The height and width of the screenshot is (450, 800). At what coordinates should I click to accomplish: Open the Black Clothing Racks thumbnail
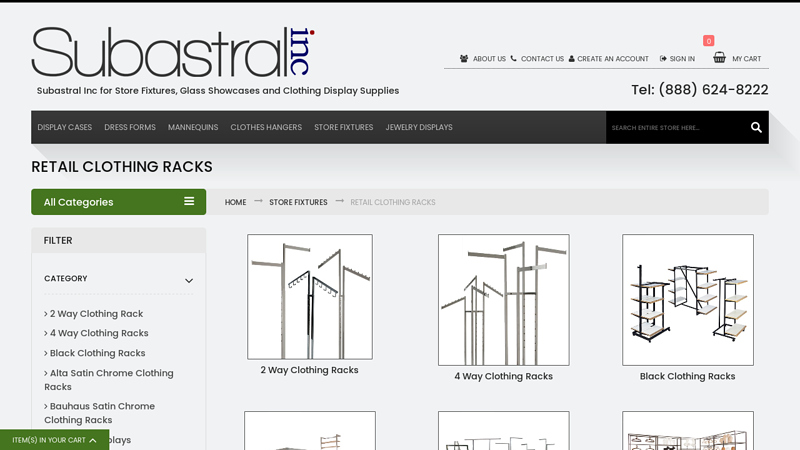pos(688,300)
